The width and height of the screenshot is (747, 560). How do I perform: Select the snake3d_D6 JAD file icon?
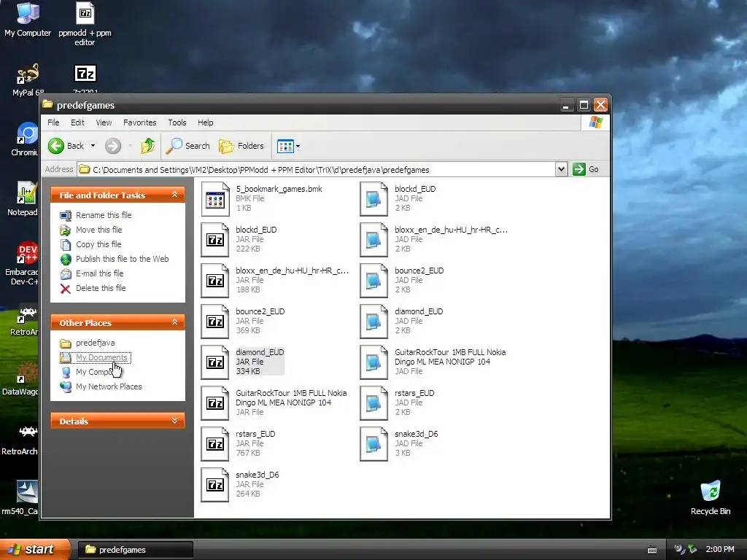click(374, 444)
